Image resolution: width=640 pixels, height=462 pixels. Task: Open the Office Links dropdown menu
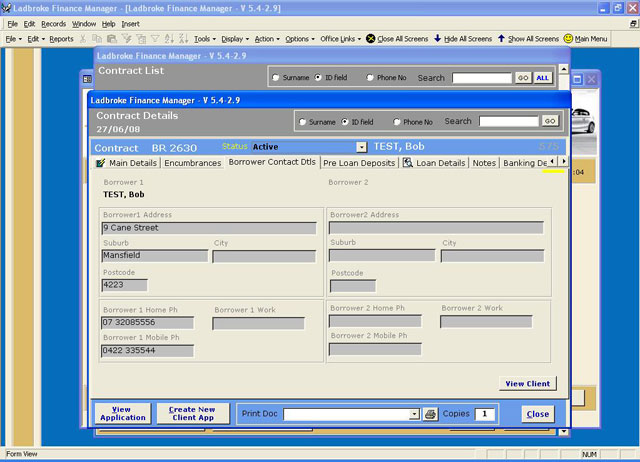(340, 39)
